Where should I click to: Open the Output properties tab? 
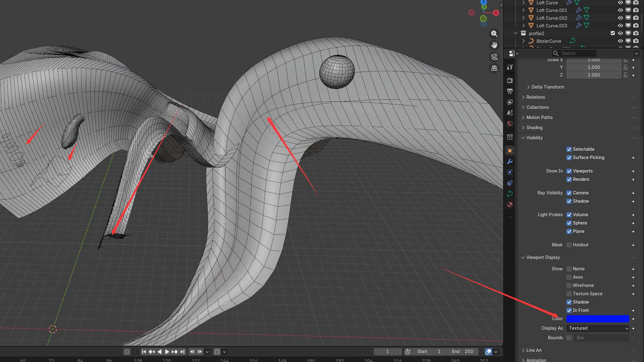click(x=510, y=91)
